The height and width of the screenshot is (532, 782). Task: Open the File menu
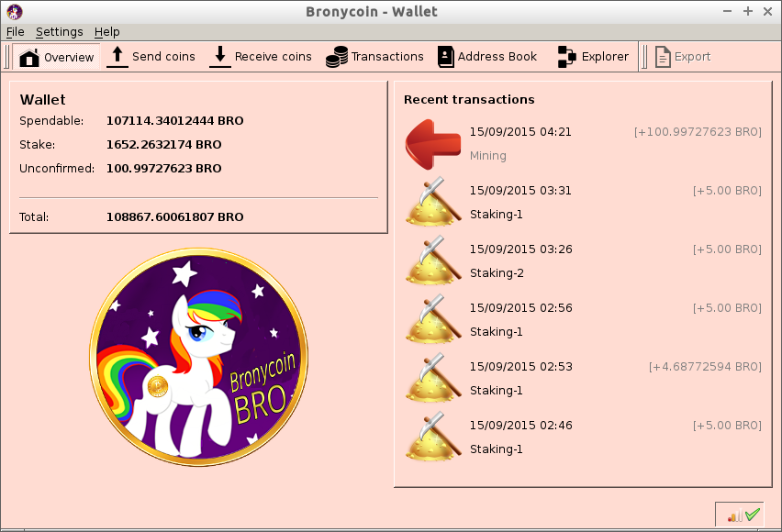[x=15, y=32]
